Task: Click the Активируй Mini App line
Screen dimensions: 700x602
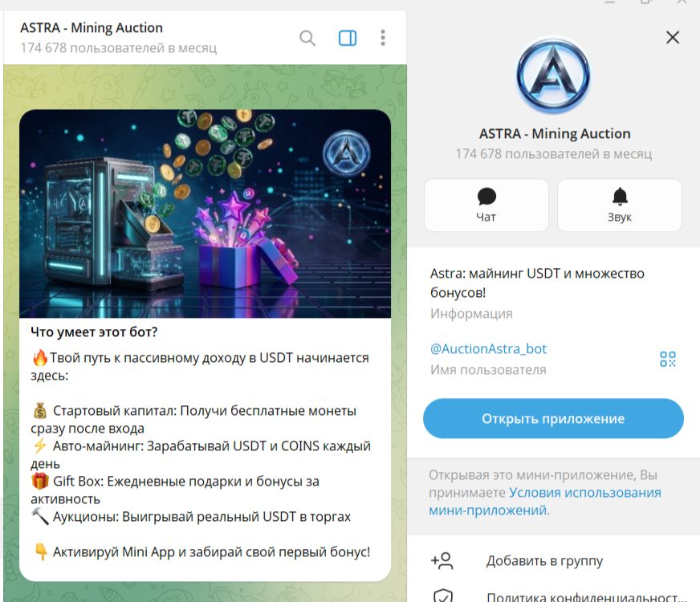Action: (202, 552)
